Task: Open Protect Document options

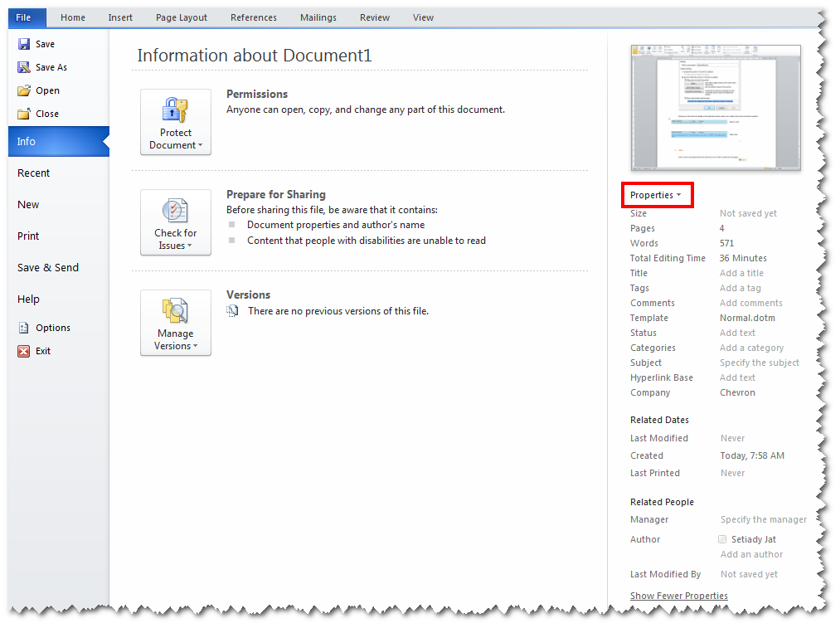Action: point(176,122)
